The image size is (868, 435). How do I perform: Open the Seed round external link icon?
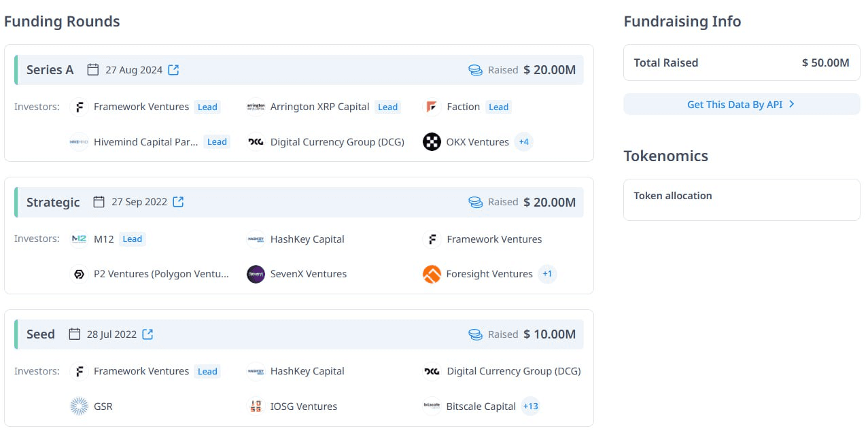[x=147, y=334]
